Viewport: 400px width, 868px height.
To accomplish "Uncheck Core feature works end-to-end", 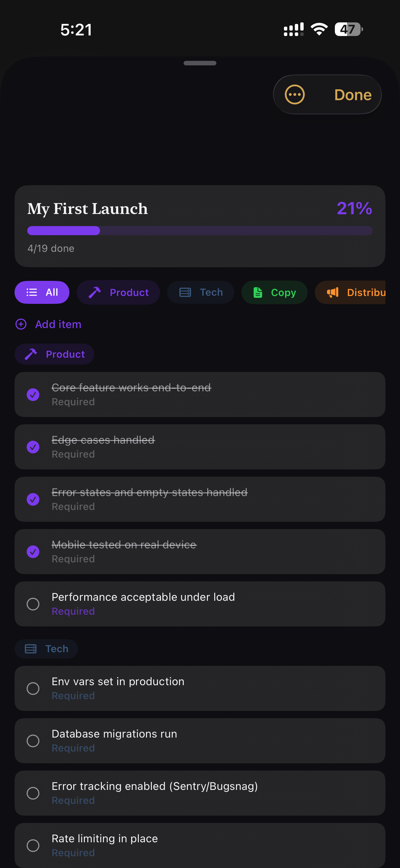I will (x=33, y=395).
